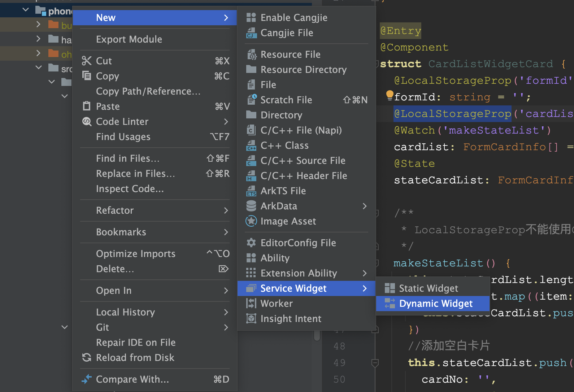Click the Copy icon in context menu

point(87,75)
